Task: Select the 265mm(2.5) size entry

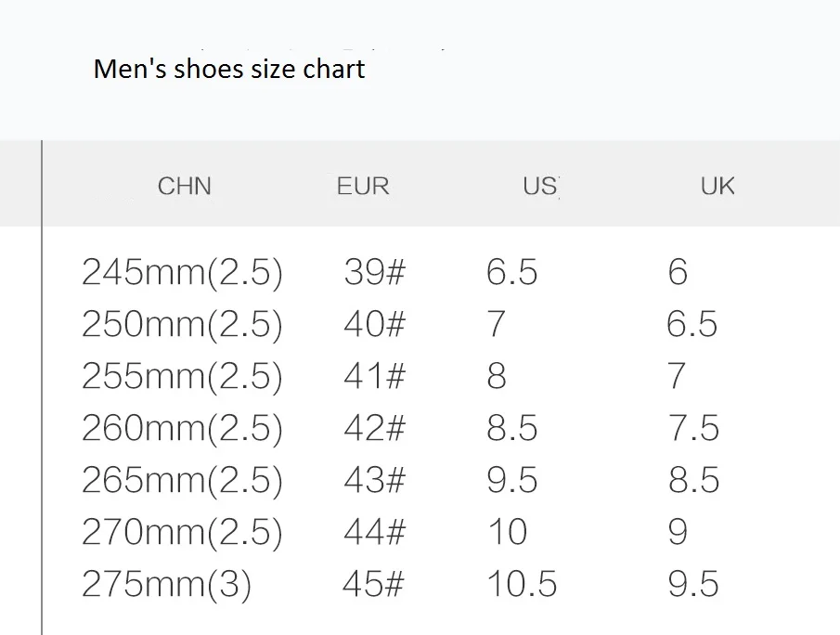Action: click(182, 480)
